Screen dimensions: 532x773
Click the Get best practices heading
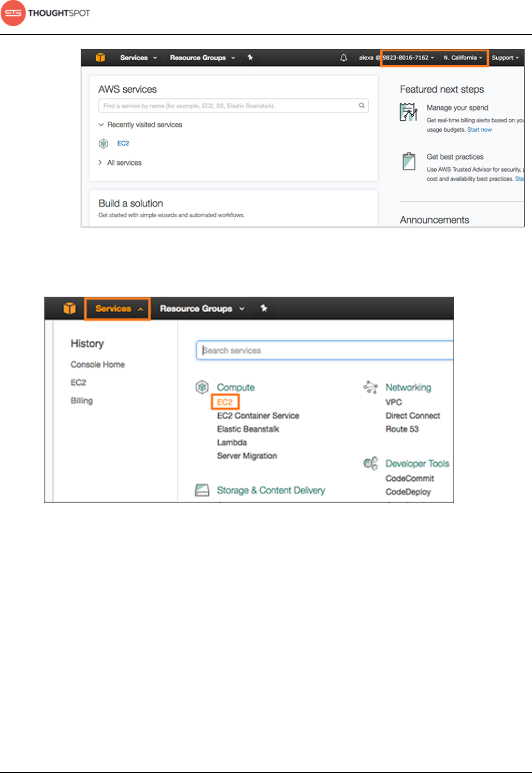[455, 157]
